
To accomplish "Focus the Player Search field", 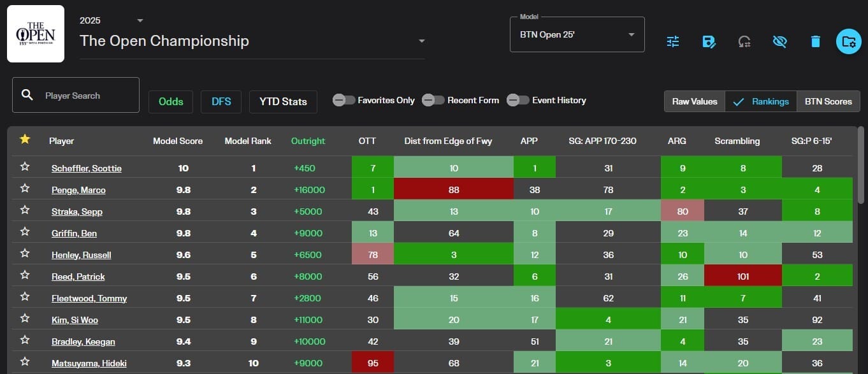I will coord(76,95).
